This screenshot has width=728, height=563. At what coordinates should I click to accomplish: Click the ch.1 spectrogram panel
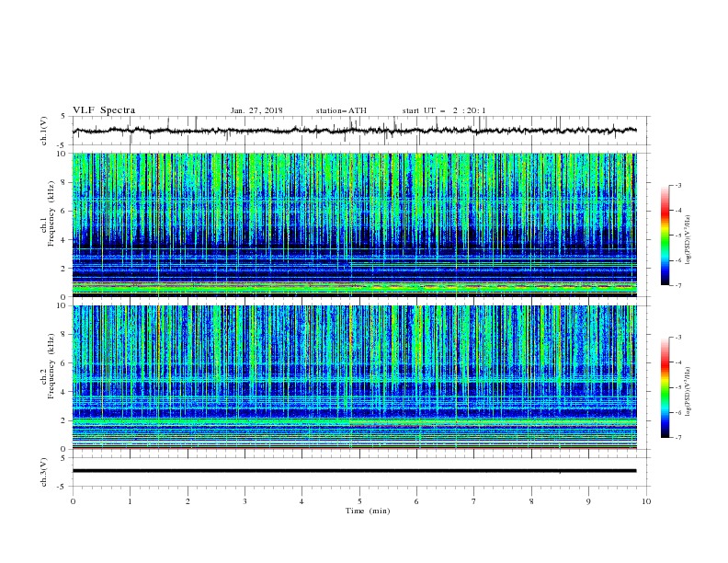pos(355,224)
